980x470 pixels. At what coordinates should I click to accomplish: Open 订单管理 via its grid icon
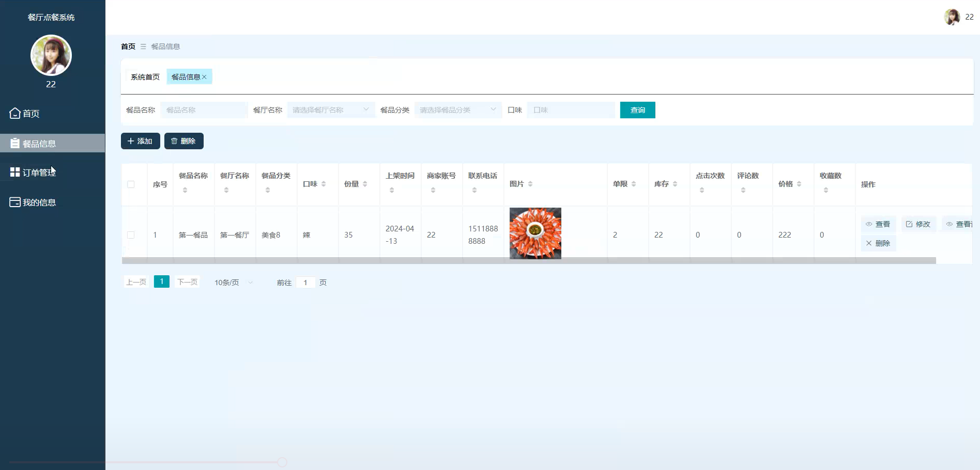(x=14, y=171)
